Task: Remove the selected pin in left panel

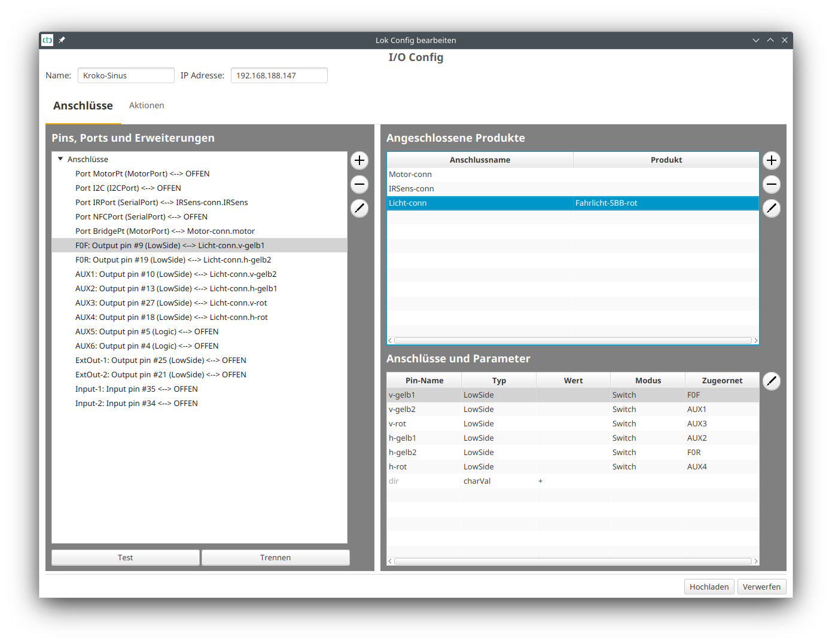Action: [359, 184]
